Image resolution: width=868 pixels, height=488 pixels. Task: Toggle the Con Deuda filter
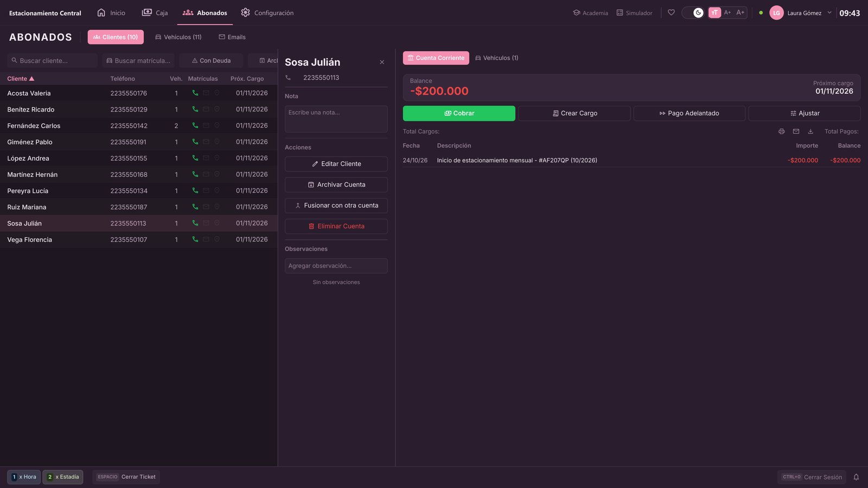coord(211,61)
